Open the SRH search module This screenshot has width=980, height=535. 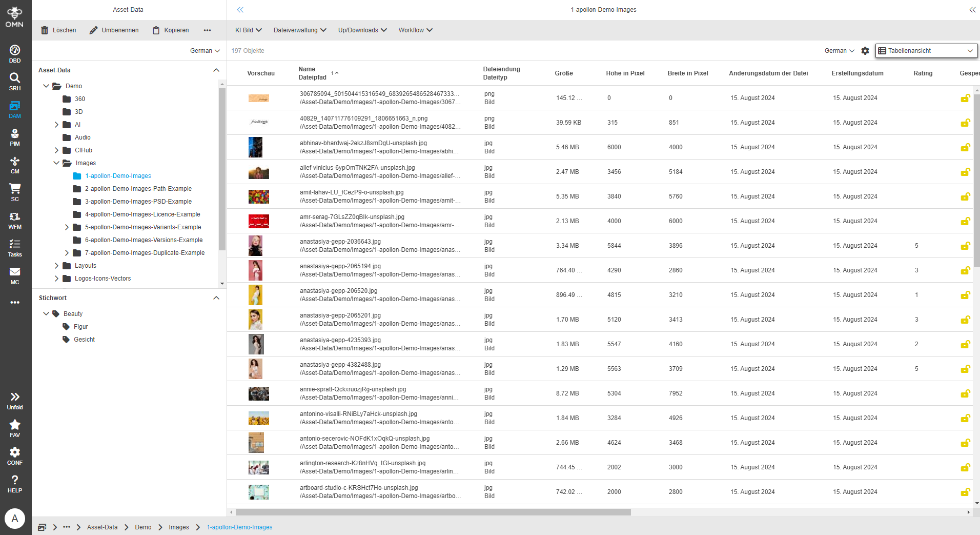click(x=15, y=81)
